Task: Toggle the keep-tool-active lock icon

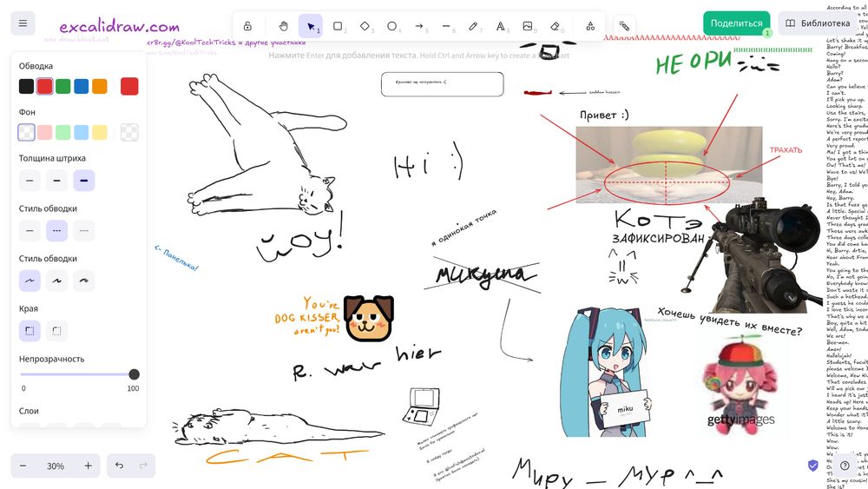Action: click(247, 26)
